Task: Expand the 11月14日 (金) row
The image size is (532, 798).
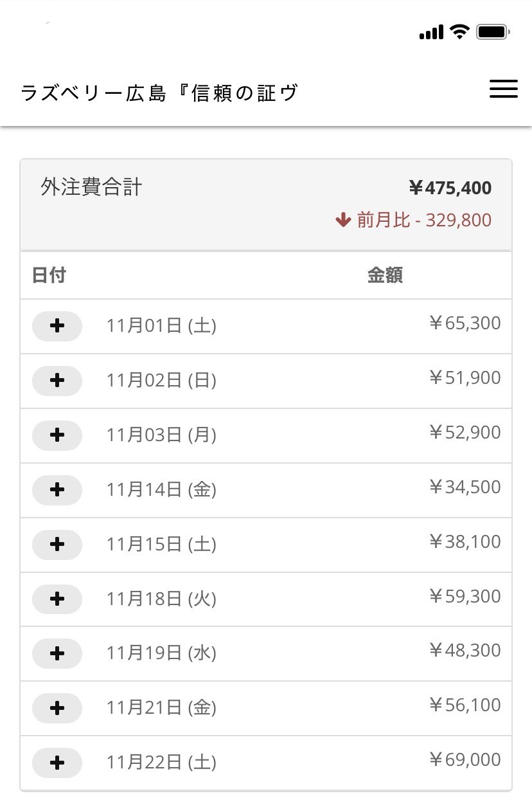Action: click(57, 490)
